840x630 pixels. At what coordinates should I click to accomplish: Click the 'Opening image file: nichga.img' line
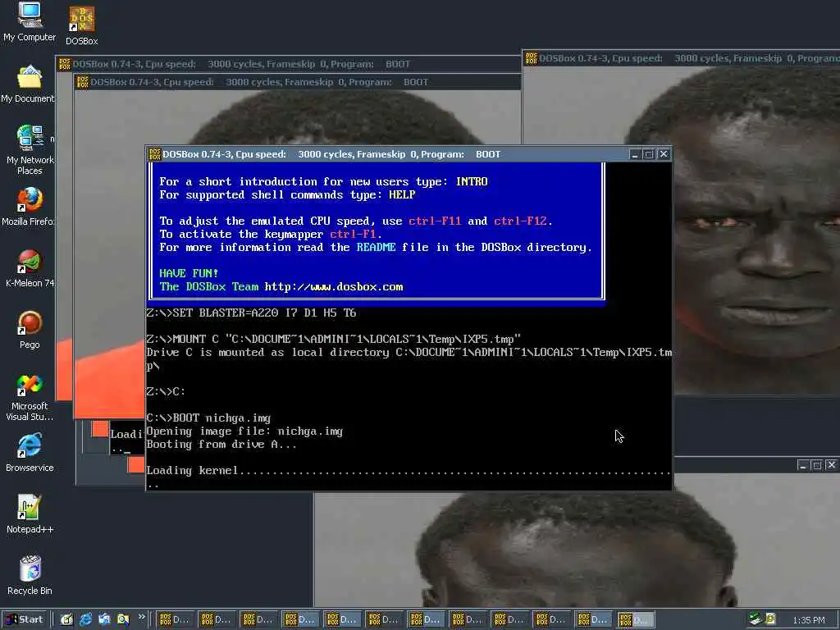(244, 431)
